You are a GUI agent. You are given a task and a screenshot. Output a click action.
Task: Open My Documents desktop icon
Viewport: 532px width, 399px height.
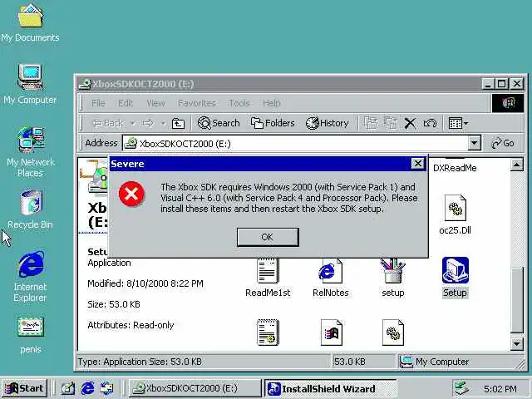[x=30, y=23]
